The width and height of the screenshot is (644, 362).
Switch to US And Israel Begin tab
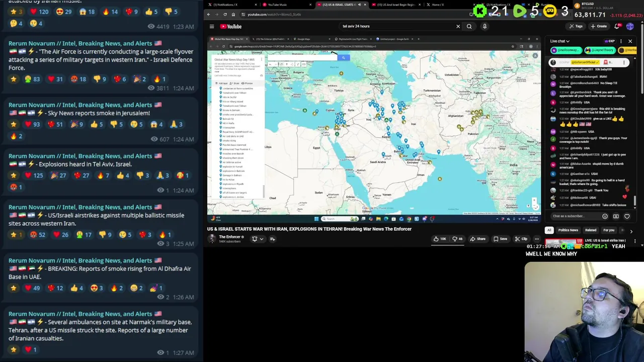pyautogui.click(x=395, y=5)
